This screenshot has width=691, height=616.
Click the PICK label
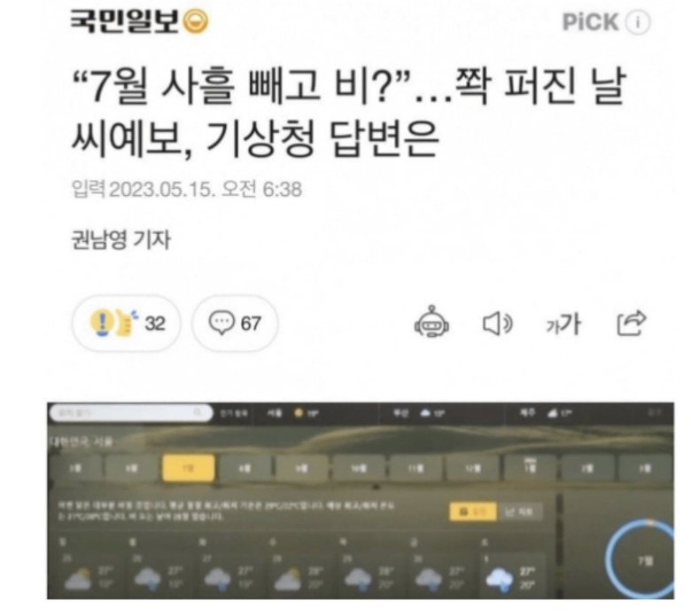pos(591,22)
